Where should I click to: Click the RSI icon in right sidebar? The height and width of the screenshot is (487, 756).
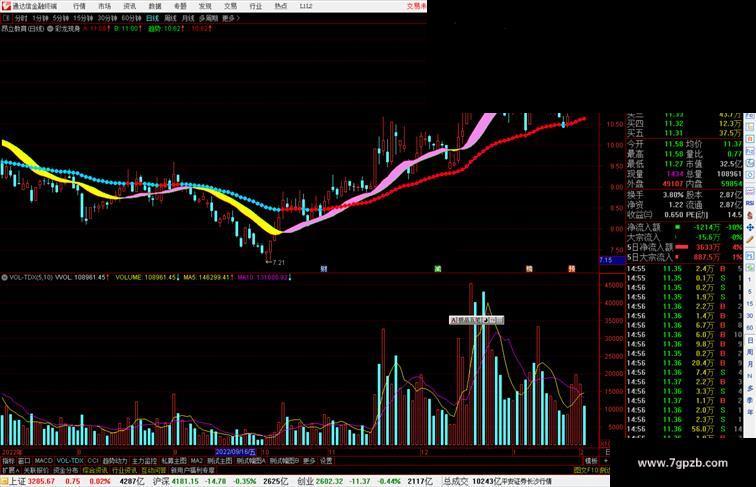750,203
